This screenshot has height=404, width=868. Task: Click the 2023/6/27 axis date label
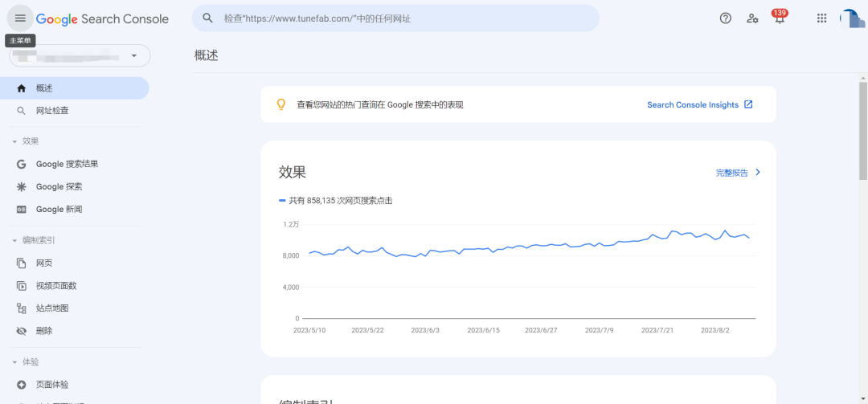(x=540, y=330)
